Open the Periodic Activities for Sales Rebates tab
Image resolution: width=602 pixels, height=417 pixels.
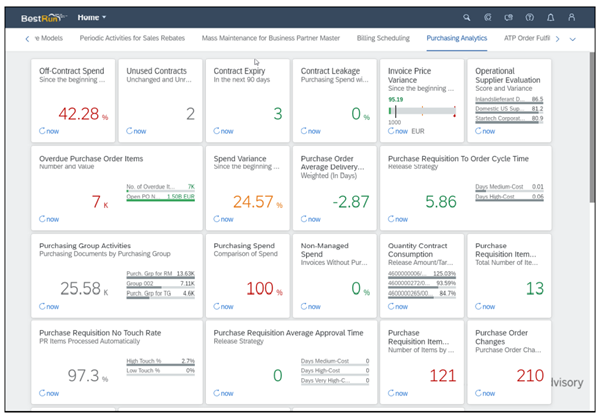click(x=127, y=39)
